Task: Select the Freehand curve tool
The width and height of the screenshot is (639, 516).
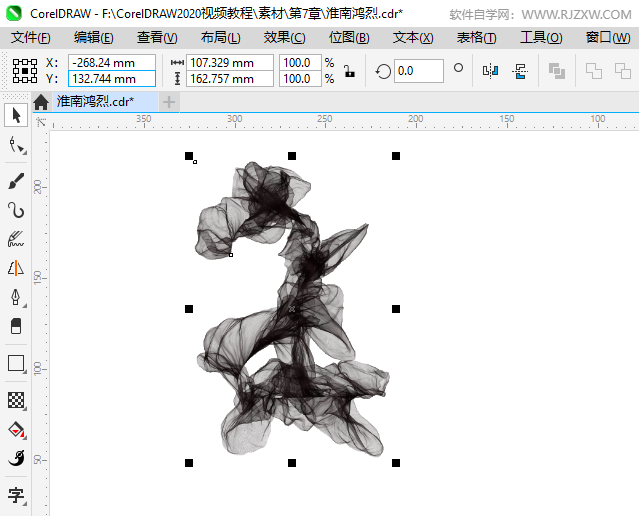Action: tap(16, 210)
